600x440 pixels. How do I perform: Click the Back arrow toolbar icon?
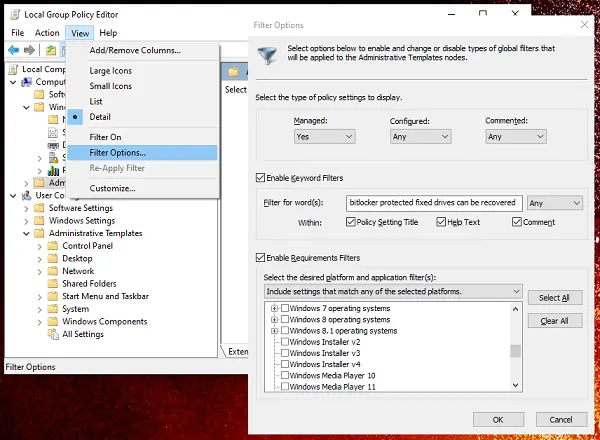point(13,50)
